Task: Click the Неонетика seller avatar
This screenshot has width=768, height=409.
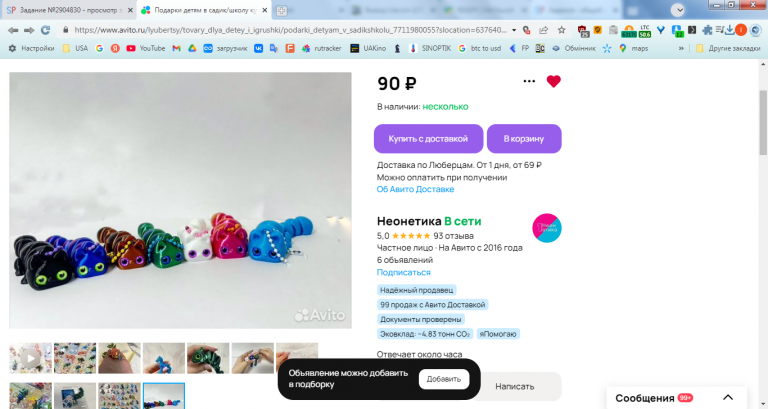Action: (547, 228)
